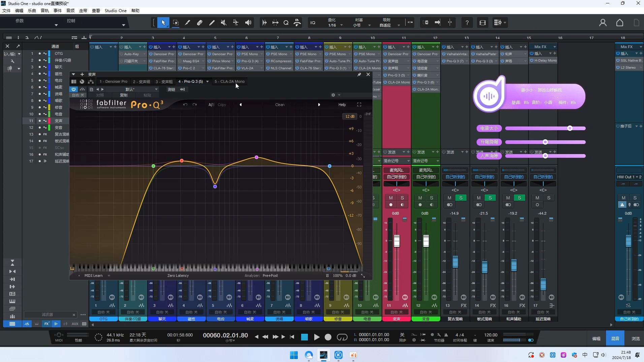Viewport: 644px width, 362px height.
Task: Select the Listen (speaker) tool
Action: point(248,23)
